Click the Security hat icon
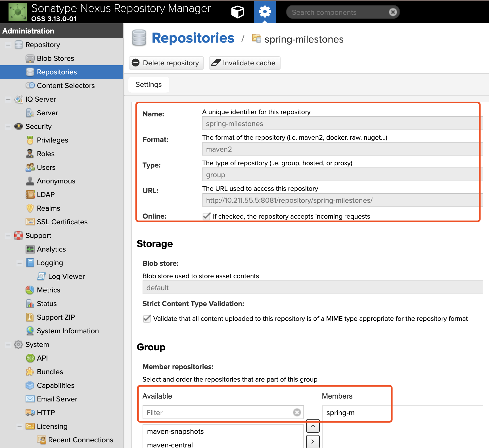This screenshot has height=448, width=489. pos(19,126)
